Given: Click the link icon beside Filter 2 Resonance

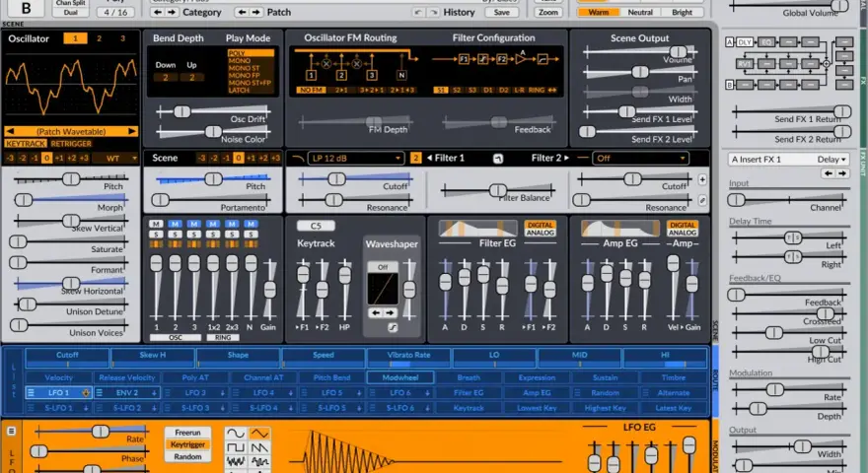Looking at the screenshot, I should click(x=702, y=201).
